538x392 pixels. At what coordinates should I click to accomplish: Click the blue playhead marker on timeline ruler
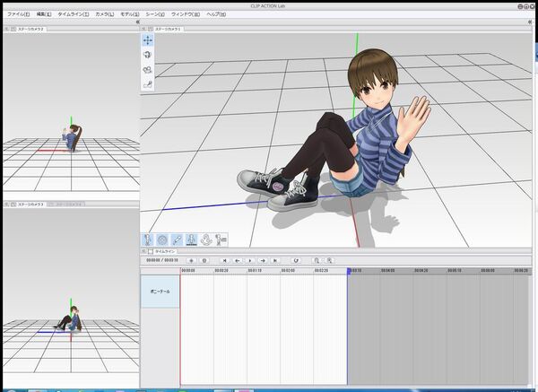click(x=347, y=269)
